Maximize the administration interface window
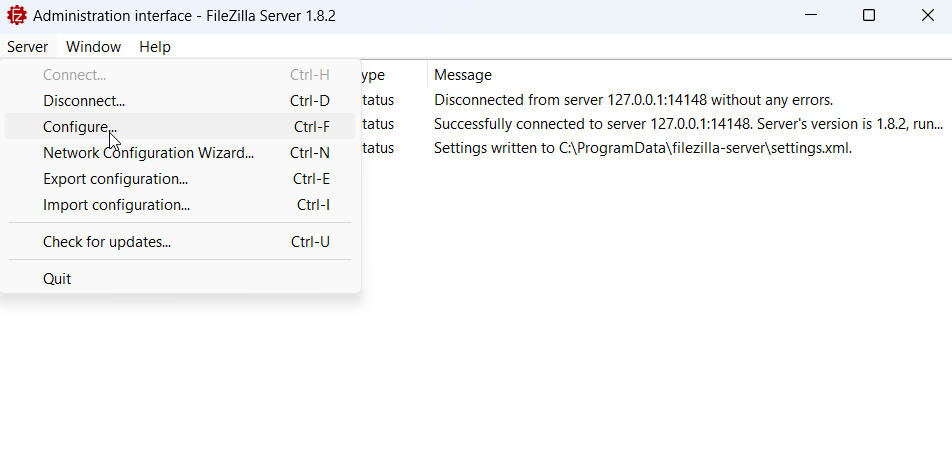The image size is (952, 458). (869, 15)
